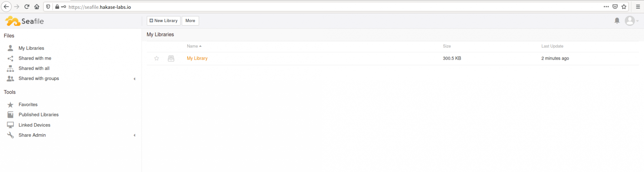Open the My Library link

tap(197, 58)
